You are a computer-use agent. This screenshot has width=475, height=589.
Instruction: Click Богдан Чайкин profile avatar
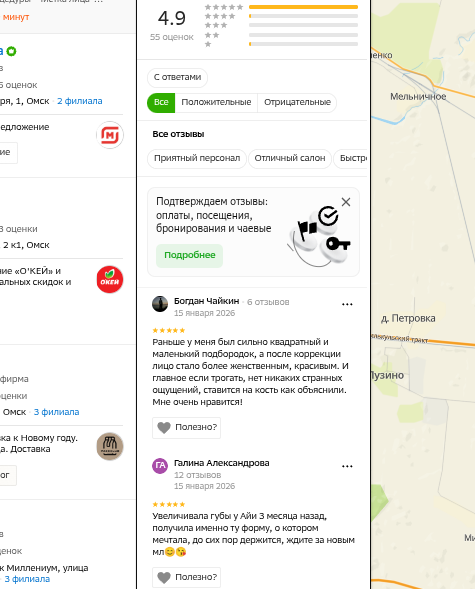(x=160, y=304)
